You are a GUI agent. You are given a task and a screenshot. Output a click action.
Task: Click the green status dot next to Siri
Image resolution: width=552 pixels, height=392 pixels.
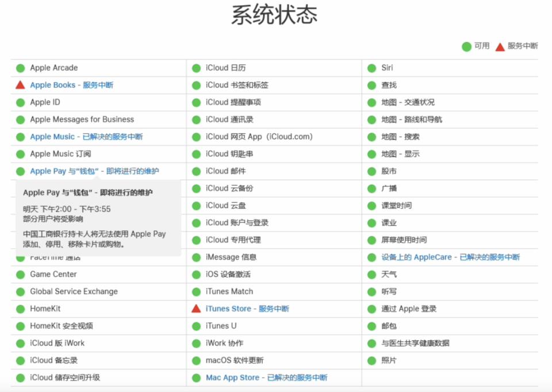point(371,68)
